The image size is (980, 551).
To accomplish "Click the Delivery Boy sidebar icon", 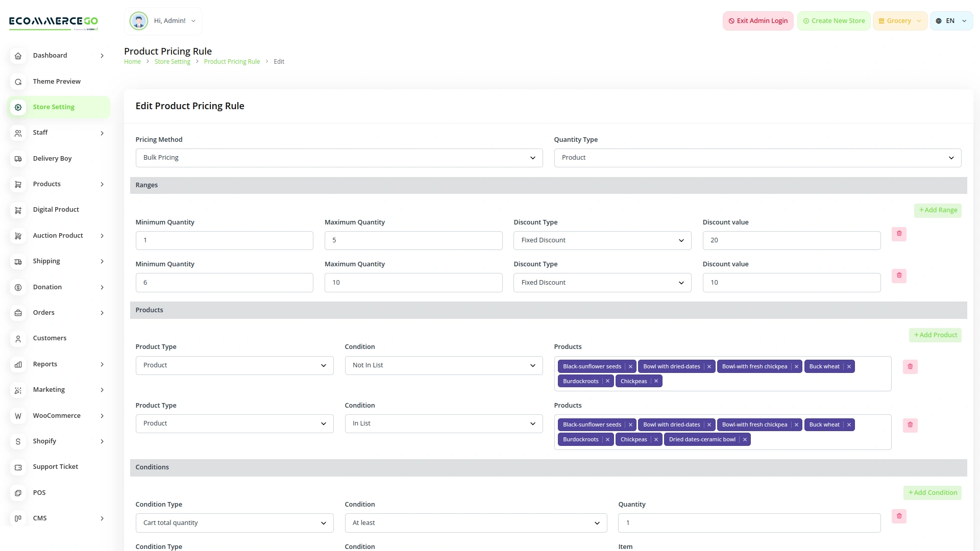I will coord(18,159).
